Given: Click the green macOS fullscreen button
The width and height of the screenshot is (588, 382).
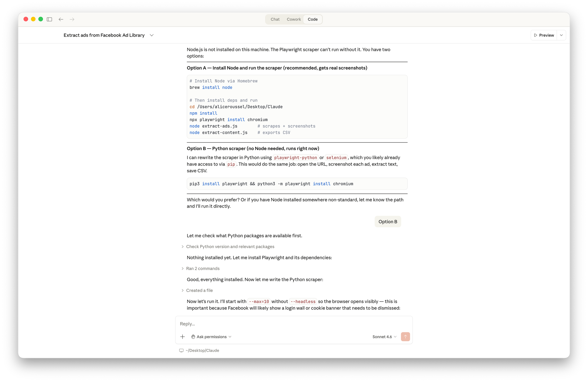Looking at the screenshot, I should coord(41,19).
